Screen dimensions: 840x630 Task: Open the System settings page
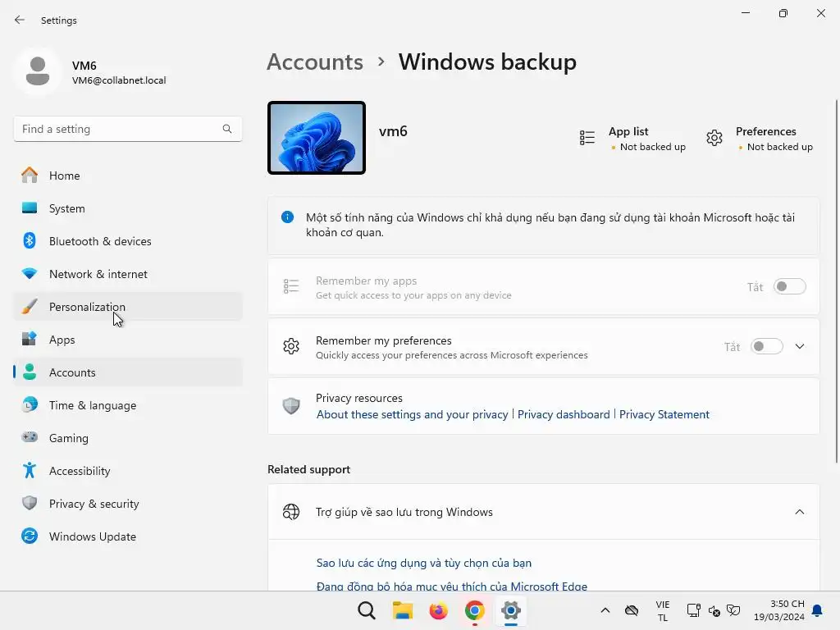pyautogui.click(x=128, y=208)
